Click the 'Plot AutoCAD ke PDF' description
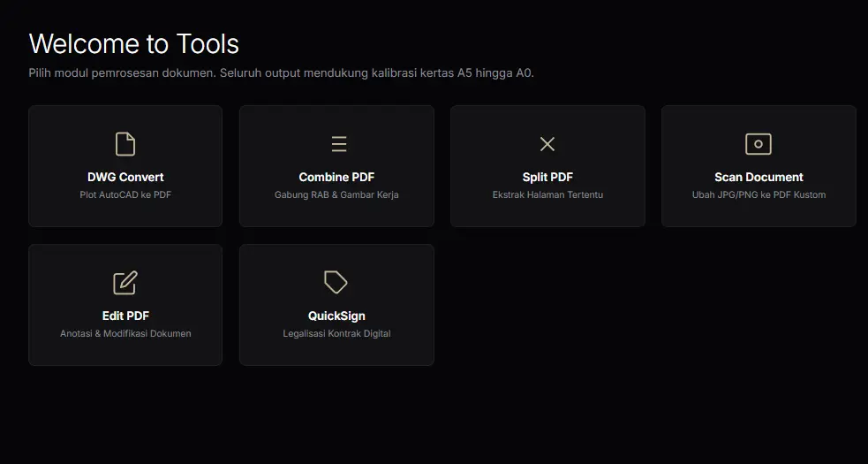Screen dimensions: 868x464 pos(125,194)
